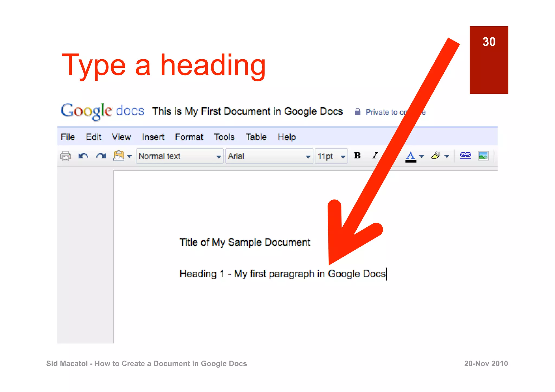Click the Insert image icon
The image size is (555, 392).
(x=483, y=156)
